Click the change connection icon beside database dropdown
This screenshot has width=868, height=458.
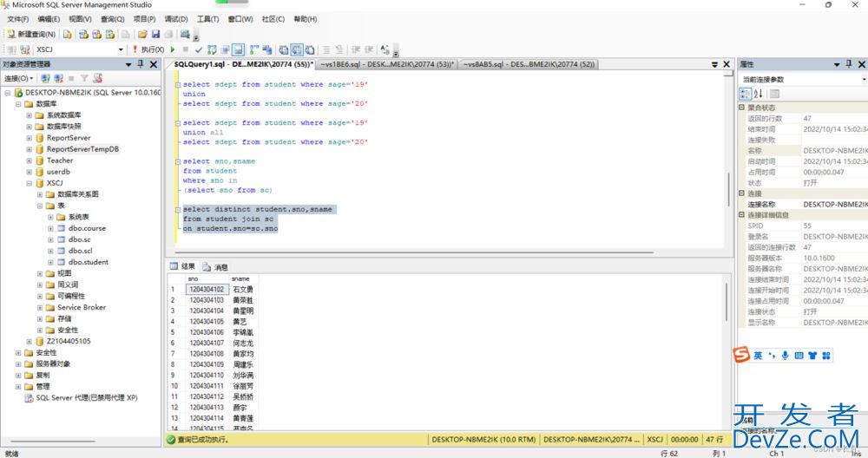pos(25,49)
